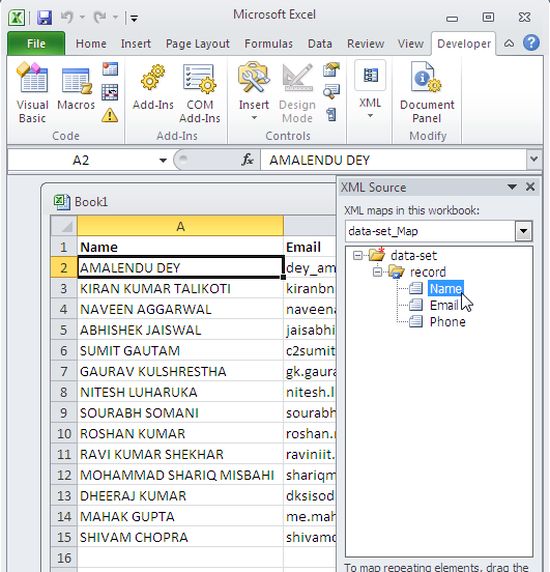This screenshot has height=572, width=550.
Task: Click the Redo icon
Action: pyautogui.click(x=100, y=17)
